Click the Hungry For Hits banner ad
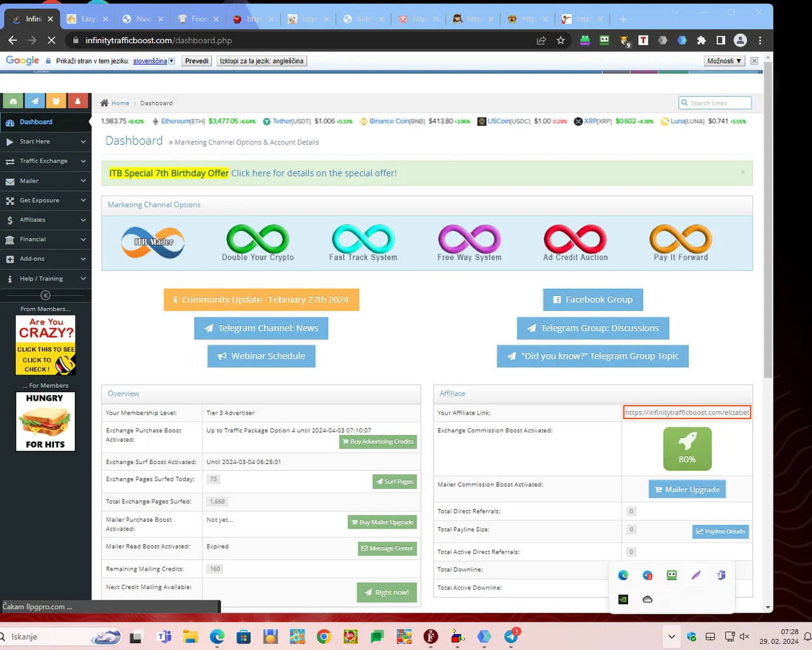Image resolution: width=812 pixels, height=650 pixels. pos(46,421)
